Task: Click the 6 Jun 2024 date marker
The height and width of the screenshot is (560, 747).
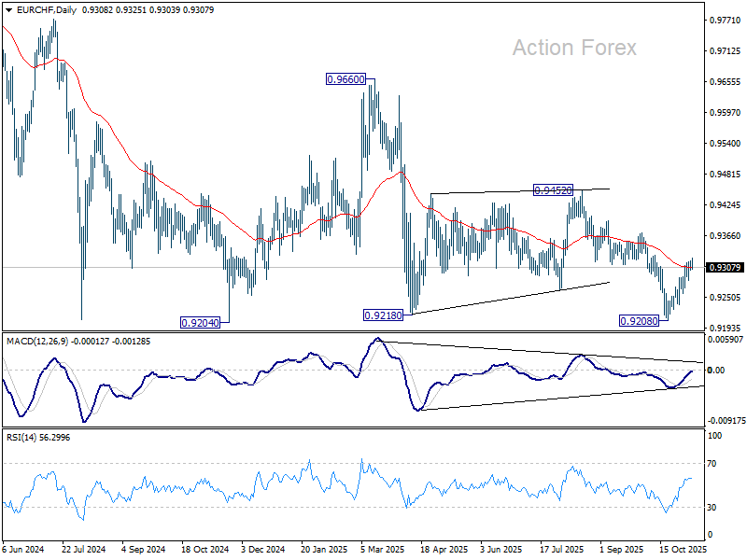Action: [x=23, y=549]
